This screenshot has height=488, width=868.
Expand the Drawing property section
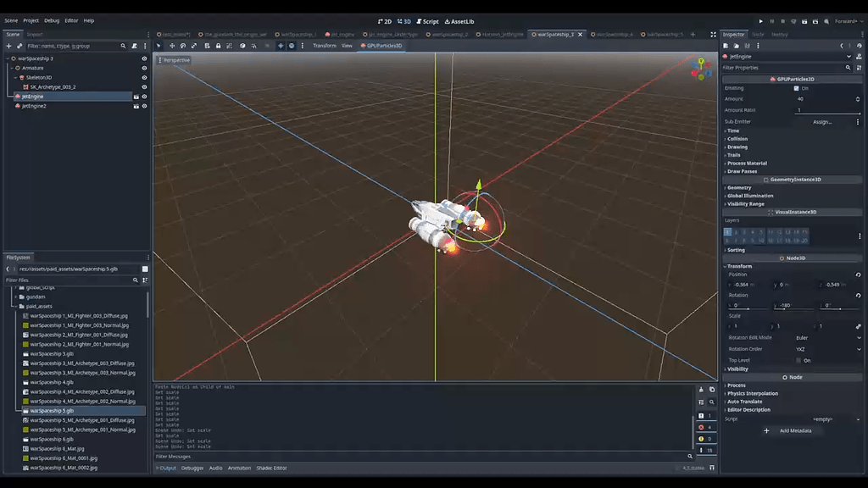(x=737, y=147)
